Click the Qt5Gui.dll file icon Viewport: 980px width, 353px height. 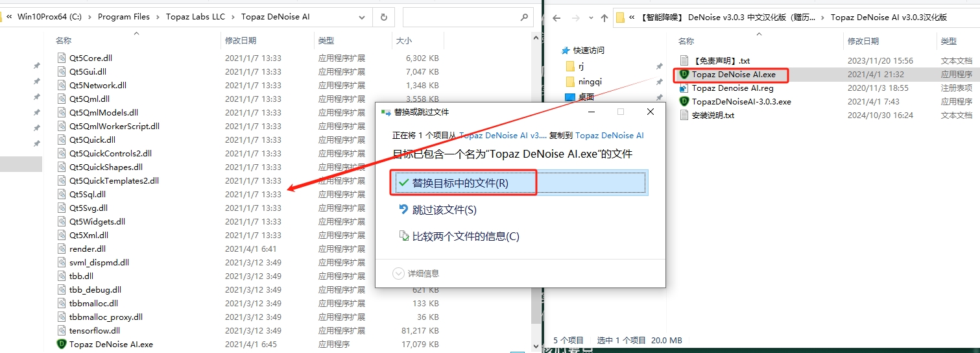[62, 71]
